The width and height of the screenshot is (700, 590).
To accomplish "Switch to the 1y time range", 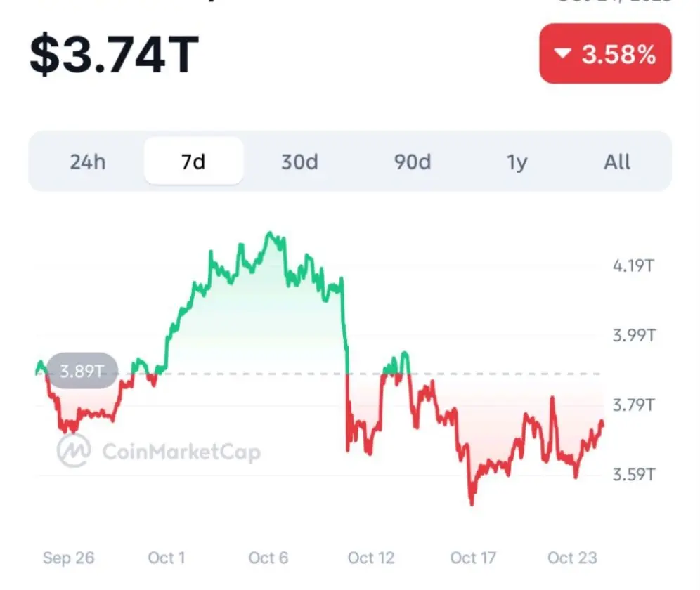I will (517, 162).
